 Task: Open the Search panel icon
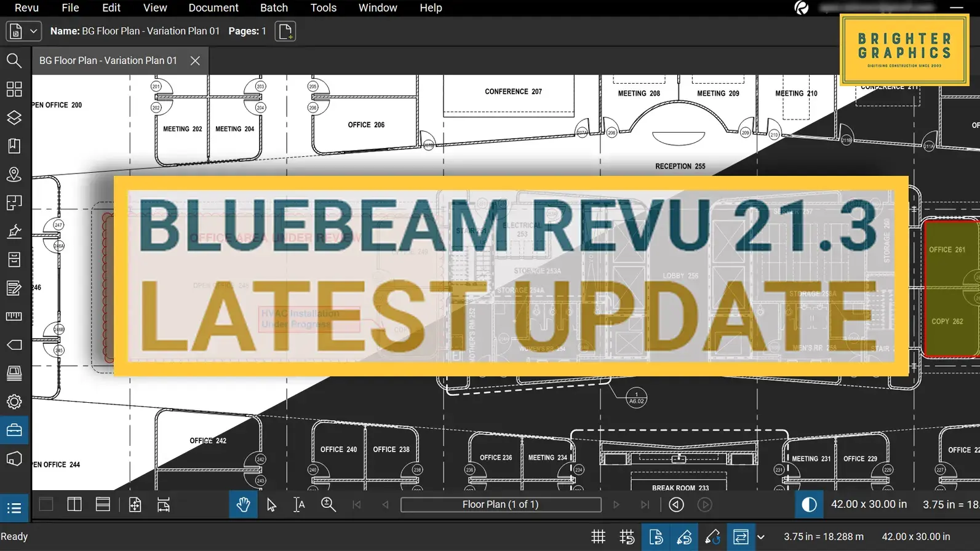tap(14, 60)
